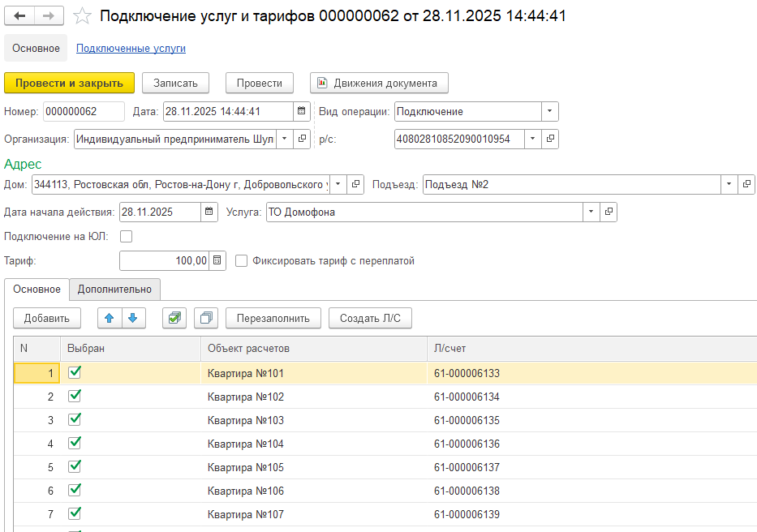Click the Тариф value field
This screenshot has width=757, height=532.
pos(164,260)
